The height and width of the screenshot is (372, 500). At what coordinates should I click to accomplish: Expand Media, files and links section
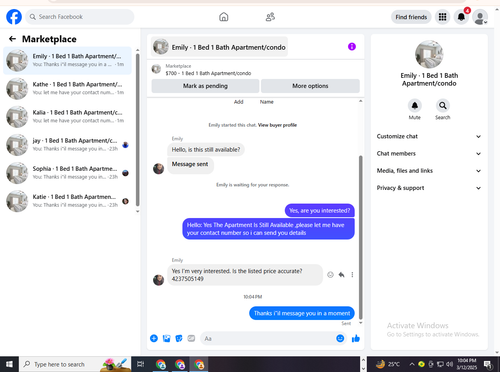point(429,171)
